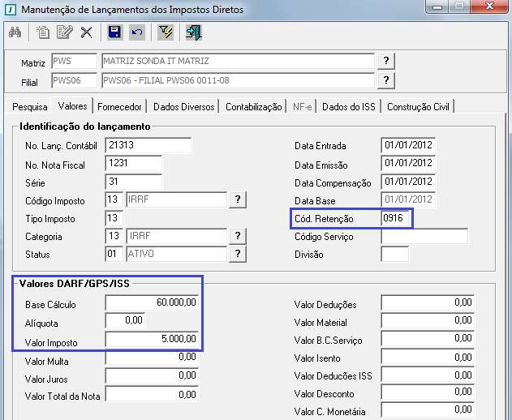Click the No. Nota Fiscal field
This screenshot has width=512, height=420.
(134, 163)
